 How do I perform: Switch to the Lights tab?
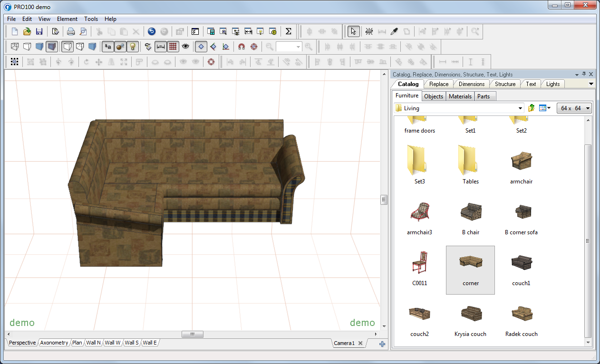tap(552, 84)
